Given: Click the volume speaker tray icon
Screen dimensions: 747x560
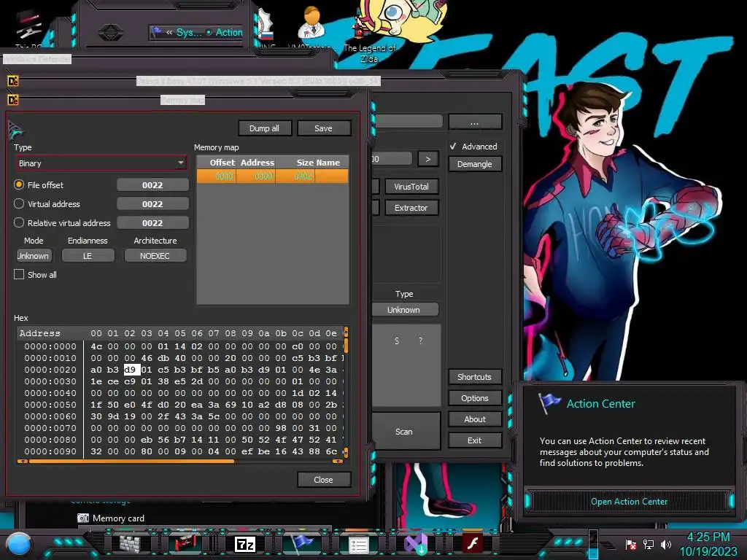Looking at the screenshot, I should tap(665, 544).
